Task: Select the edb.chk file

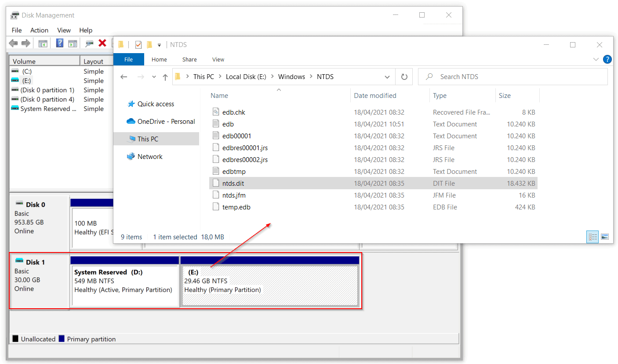Action: coord(373,112)
